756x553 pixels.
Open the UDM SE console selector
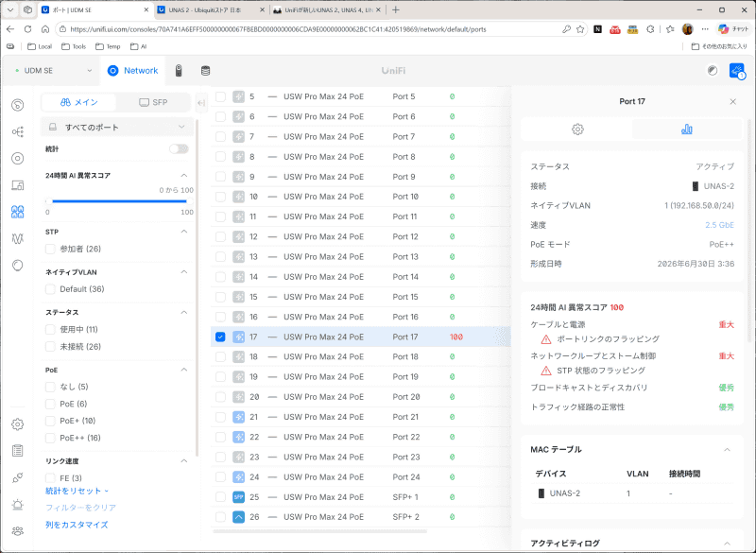coord(53,71)
